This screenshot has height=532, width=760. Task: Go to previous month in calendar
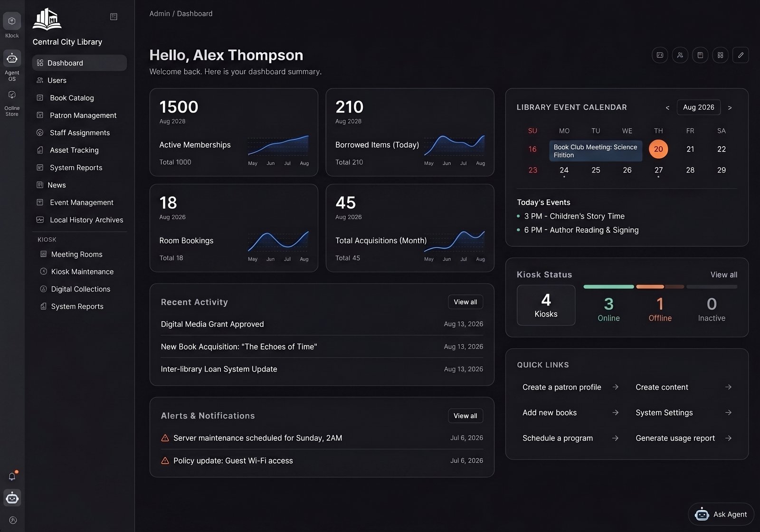667,108
